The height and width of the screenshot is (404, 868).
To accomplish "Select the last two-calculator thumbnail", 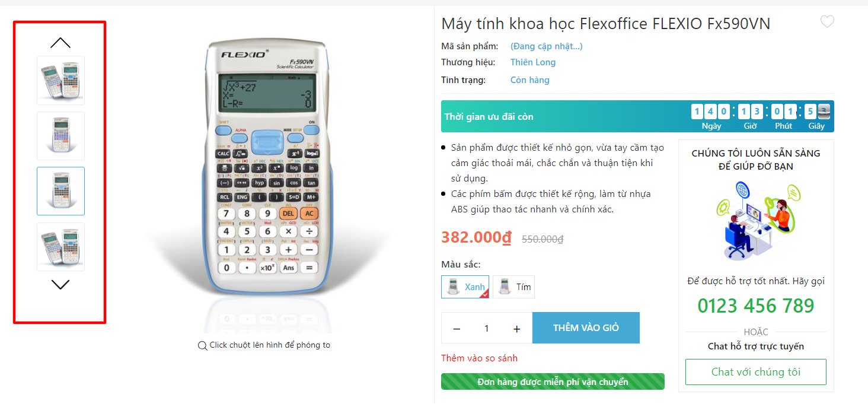I will (60, 247).
